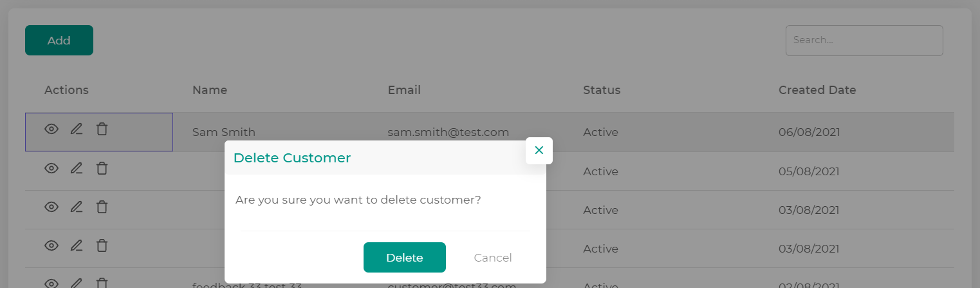Edit customer in fourth table row
Viewport: 980px width, 288px height.
(x=77, y=246)
